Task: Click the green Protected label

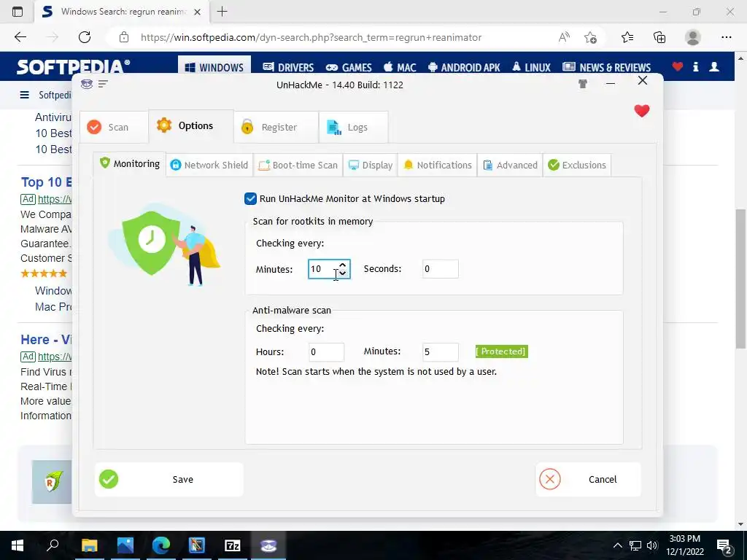Action: (502, 351)
